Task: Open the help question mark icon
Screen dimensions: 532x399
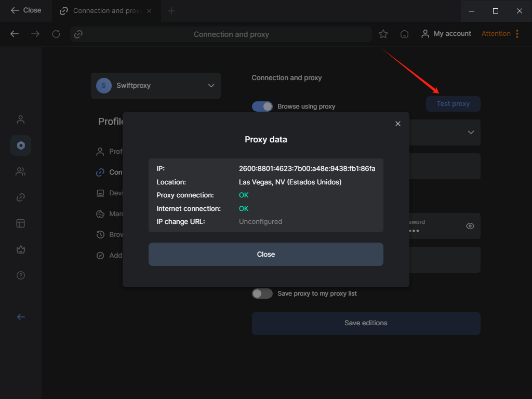Action: 21,275
